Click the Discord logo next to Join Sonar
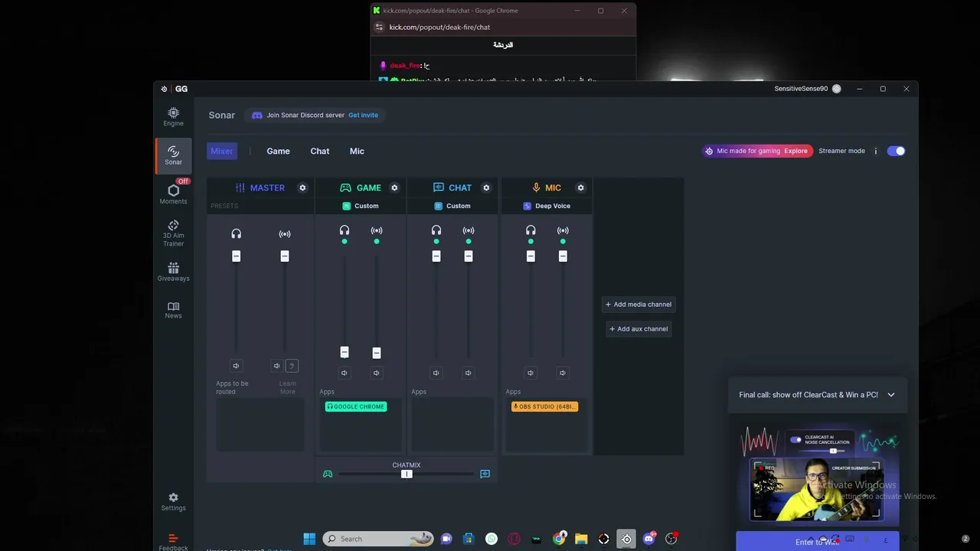 (257, 115)
